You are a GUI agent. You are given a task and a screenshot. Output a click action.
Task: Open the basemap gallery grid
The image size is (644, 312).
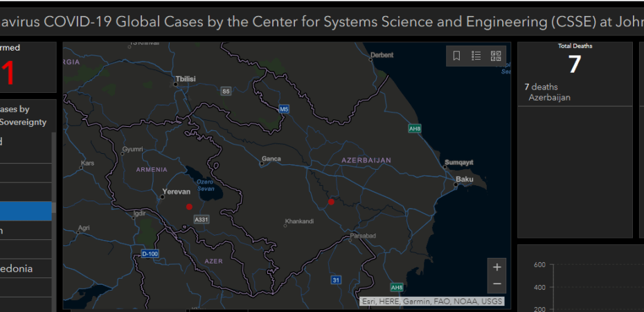tap(496, 56)
